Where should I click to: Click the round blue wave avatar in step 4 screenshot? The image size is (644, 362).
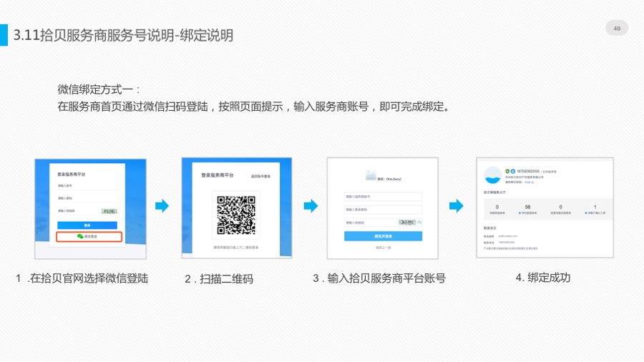pos(492,176)
